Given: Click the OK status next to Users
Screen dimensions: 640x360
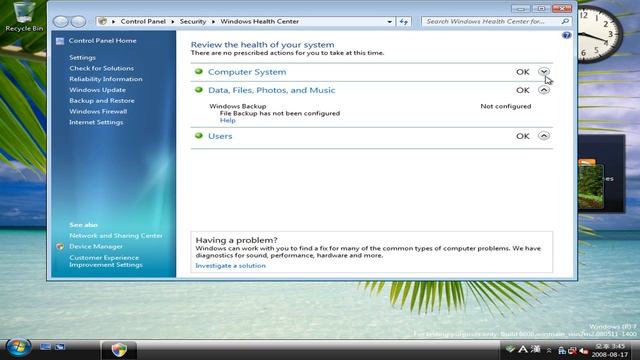Looking at the screenshot, I should (x=522, y=136).
